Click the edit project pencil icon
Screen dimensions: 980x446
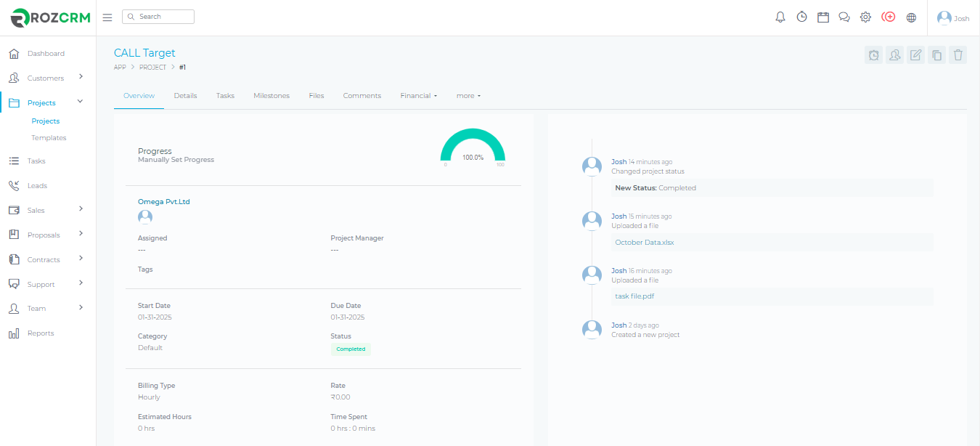916,54
